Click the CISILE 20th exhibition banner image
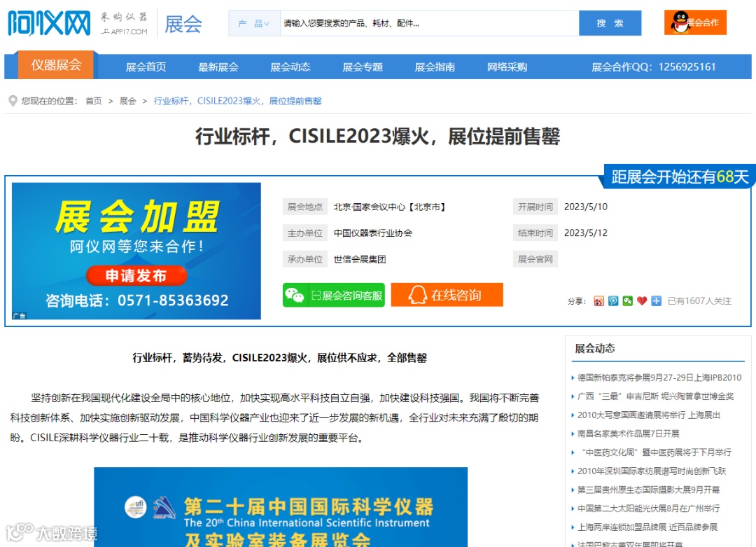 pyautogui.click(x=281, y=507)
